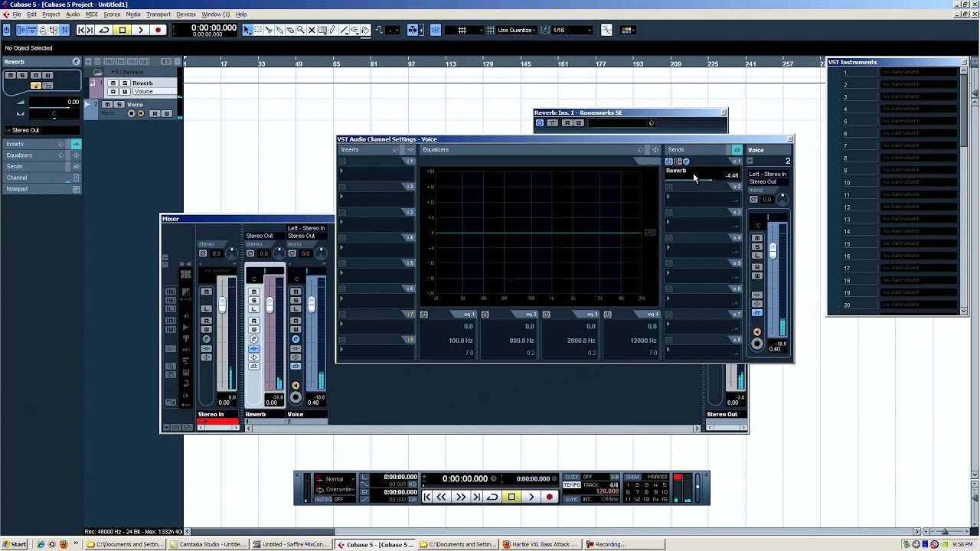Activate the Send 1 power button
This screenshot has height=551, width=980.
[668, 161]
